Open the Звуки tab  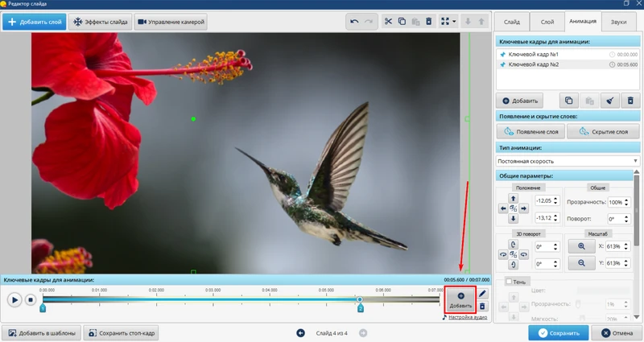(618, 22)
